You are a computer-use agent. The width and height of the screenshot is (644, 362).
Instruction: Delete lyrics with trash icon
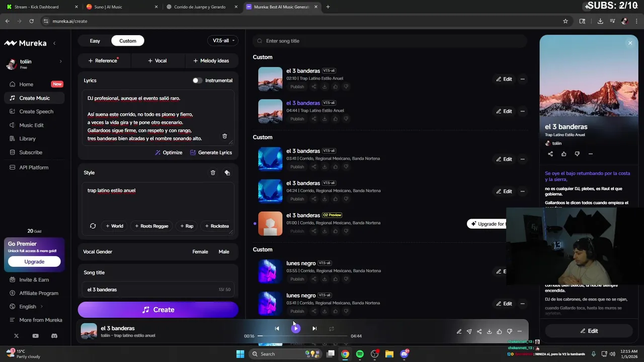[x=224, y=136]
